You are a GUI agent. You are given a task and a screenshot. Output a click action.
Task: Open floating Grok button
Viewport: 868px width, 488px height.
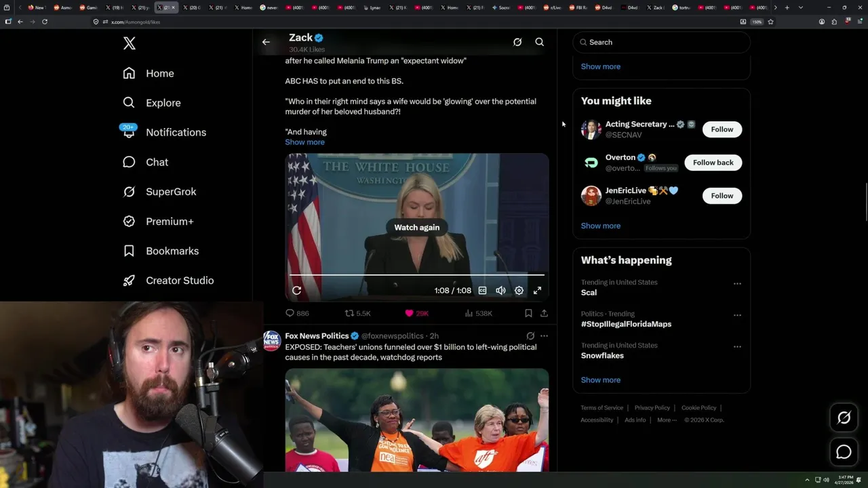pyautogui.click(x=844, y=418)
